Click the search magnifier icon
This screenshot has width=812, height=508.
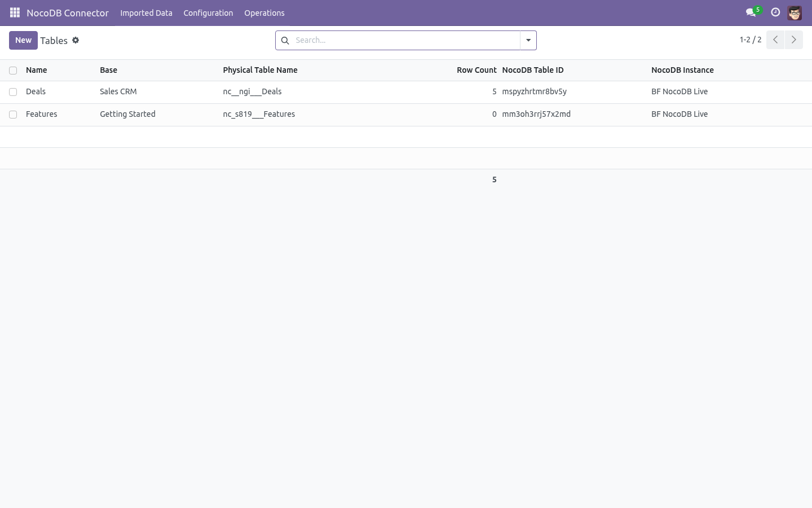285,40
